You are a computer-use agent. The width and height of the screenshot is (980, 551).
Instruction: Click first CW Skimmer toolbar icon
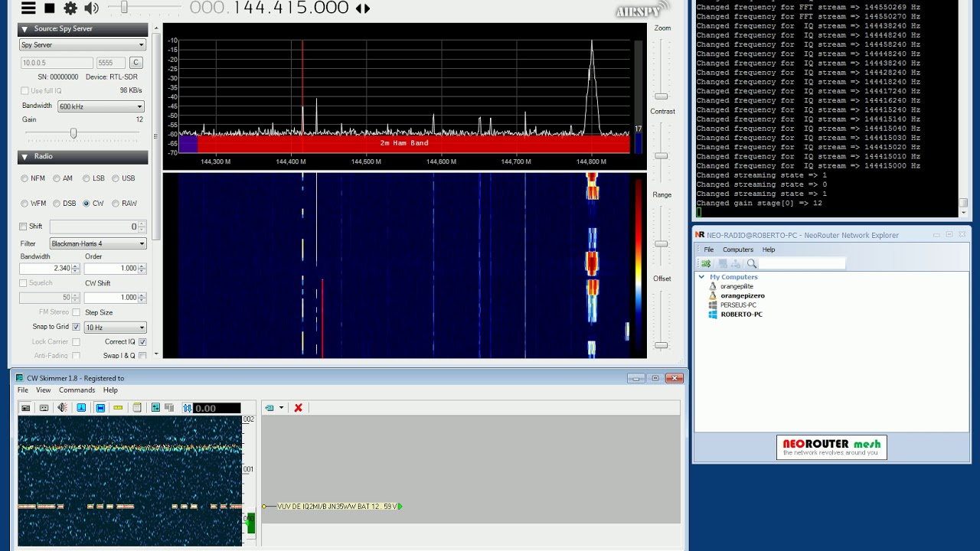click(x=25, y=408)
